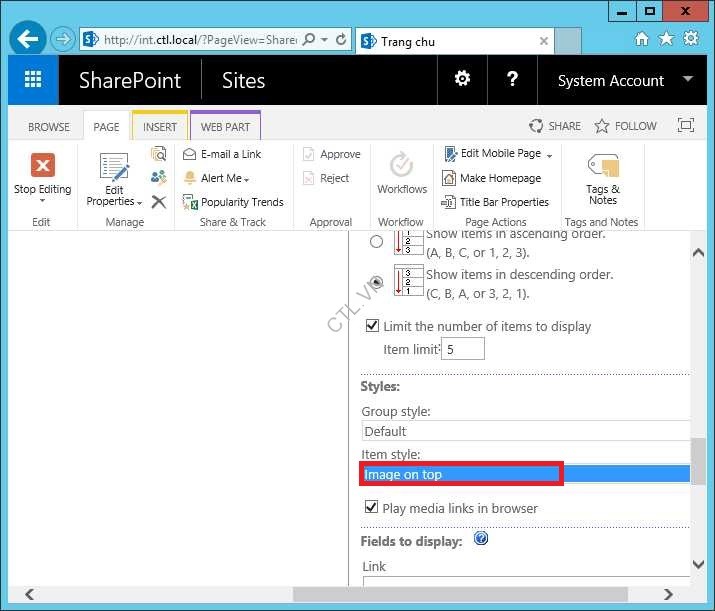Select the ascending order radio button
The height and width of the screenshot is (611, 715).
376,241
